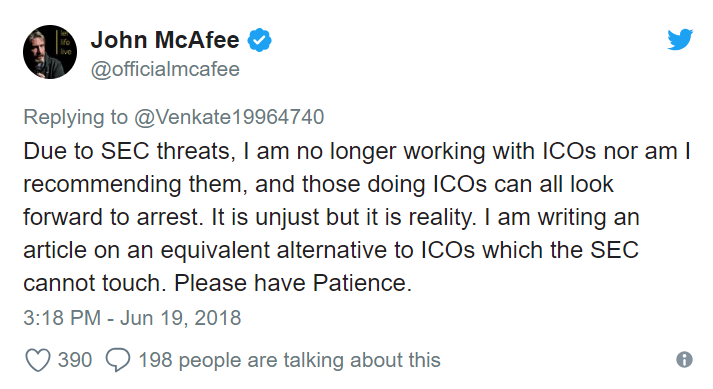Click the word 'arrest' in the tweet
713x389 pixels.
coord(167,218)
